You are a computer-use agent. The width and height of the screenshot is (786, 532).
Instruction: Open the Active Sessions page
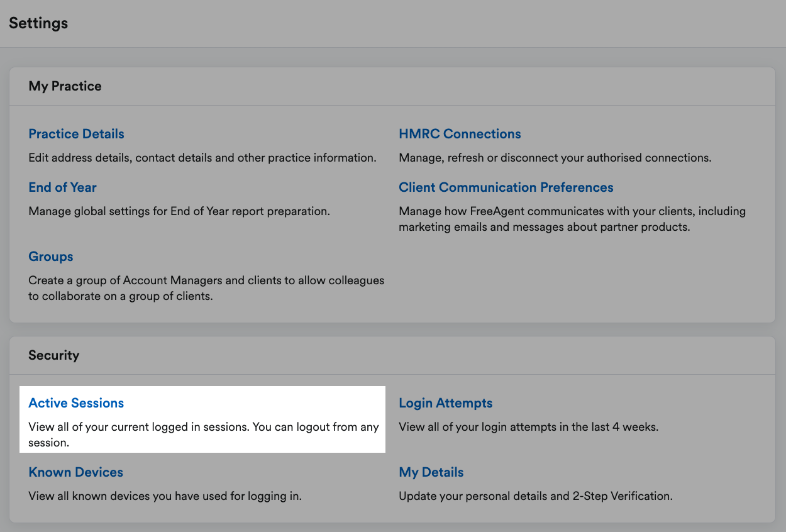tap(75, 403)
